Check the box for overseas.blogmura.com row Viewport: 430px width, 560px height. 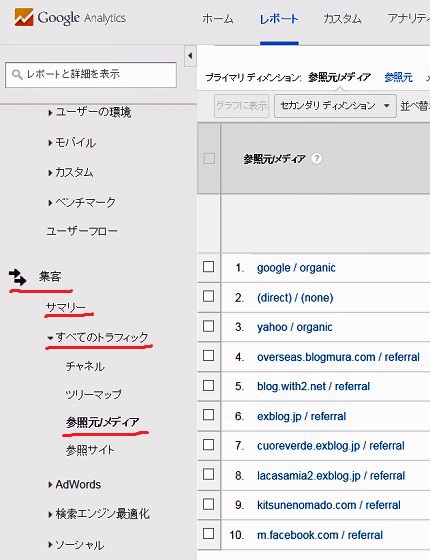click(x=209, y=356)
